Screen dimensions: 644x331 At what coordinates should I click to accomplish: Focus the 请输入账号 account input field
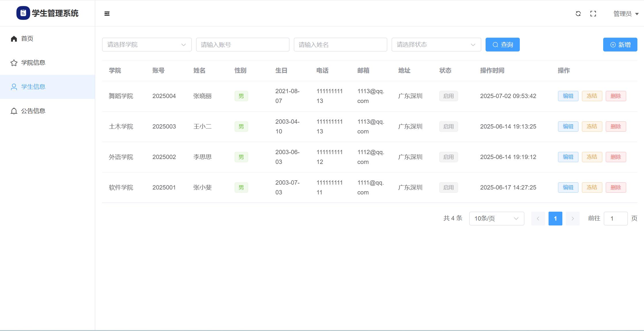(x=243, y=45)
